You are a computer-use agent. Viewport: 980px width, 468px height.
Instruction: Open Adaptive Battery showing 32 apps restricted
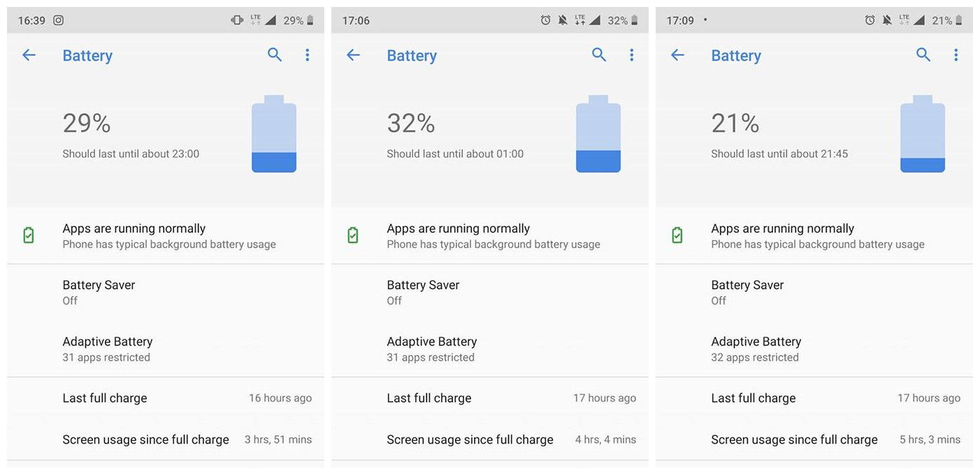pyautogui.click(x=814, y=349)
